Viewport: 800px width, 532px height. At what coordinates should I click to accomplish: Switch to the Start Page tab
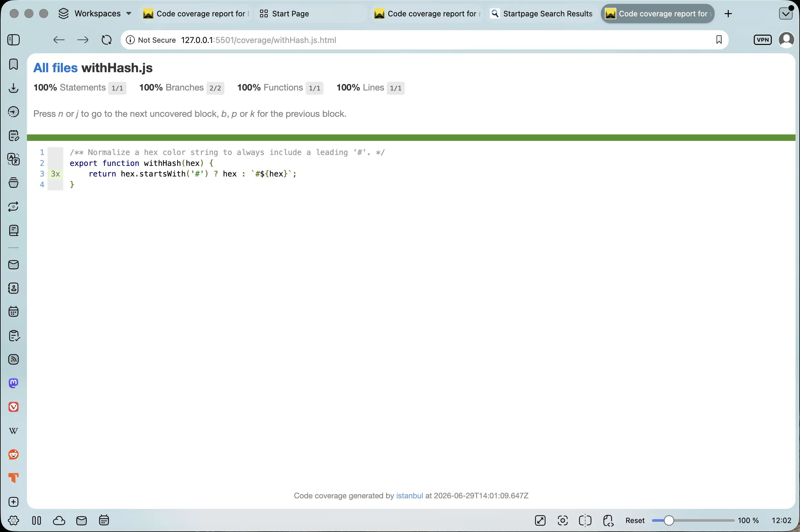(312, 13)
